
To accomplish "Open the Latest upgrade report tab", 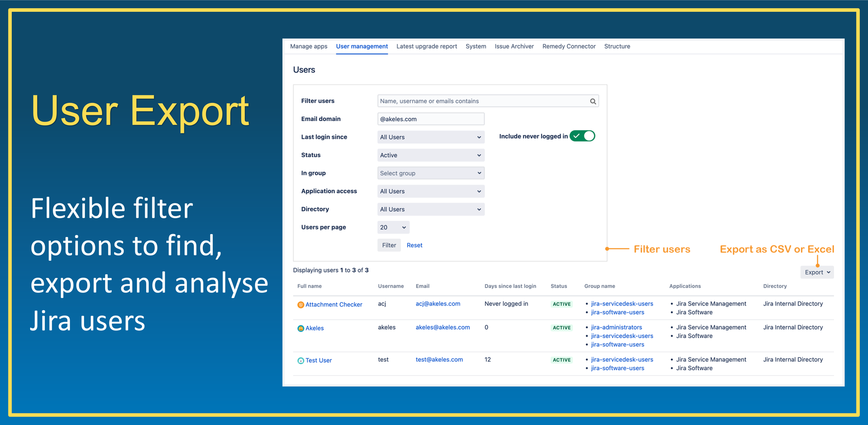I will click(426, 46).
